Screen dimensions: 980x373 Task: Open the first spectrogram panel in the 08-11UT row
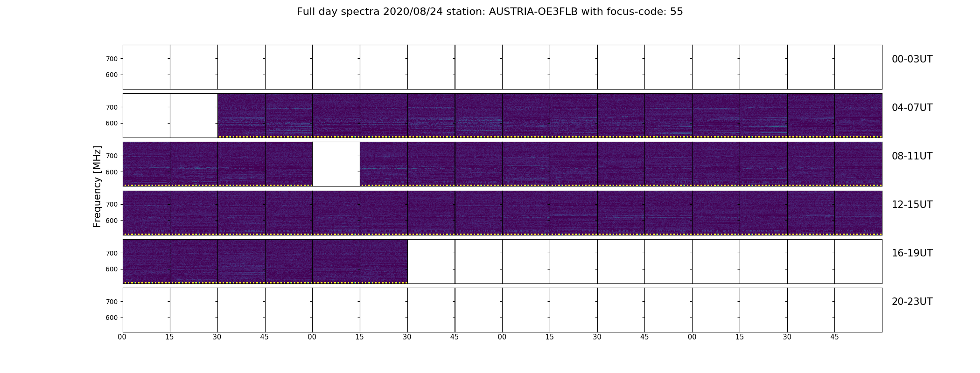(147, 164)
